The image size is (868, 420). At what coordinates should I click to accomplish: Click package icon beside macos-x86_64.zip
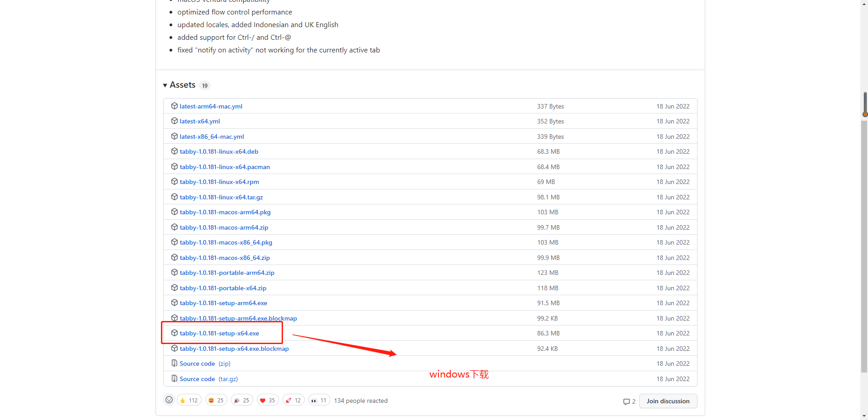pyautogui.click(x=175, y=257)
